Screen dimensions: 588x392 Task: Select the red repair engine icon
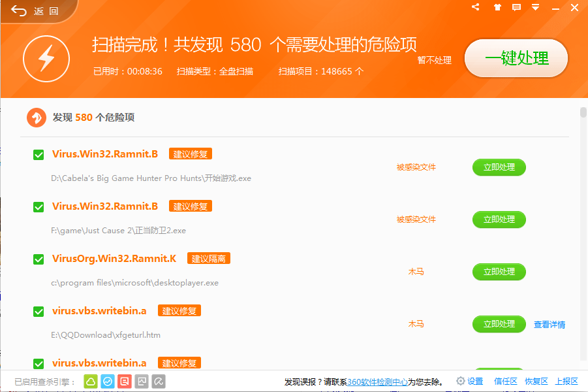[x=125, y=382]
